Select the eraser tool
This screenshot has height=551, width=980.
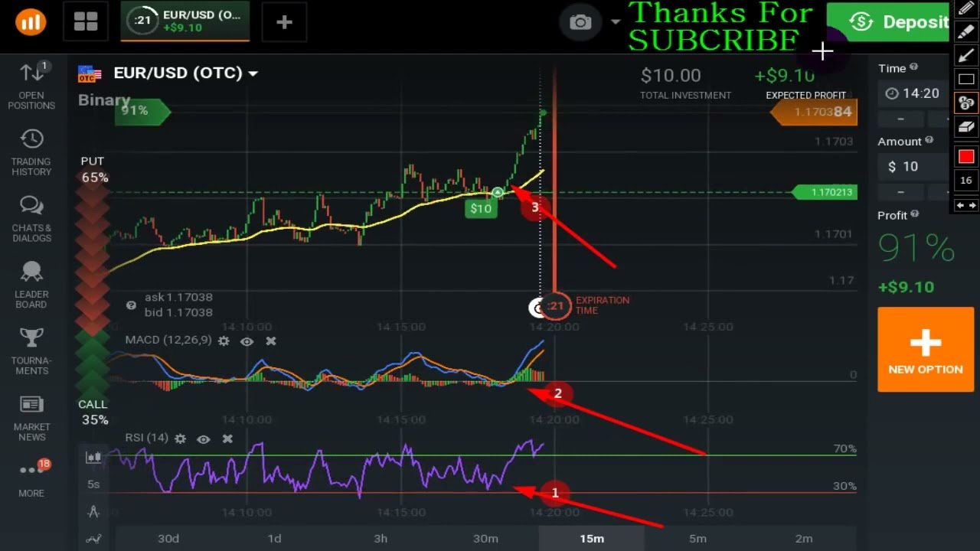click(x=966, y=127)
